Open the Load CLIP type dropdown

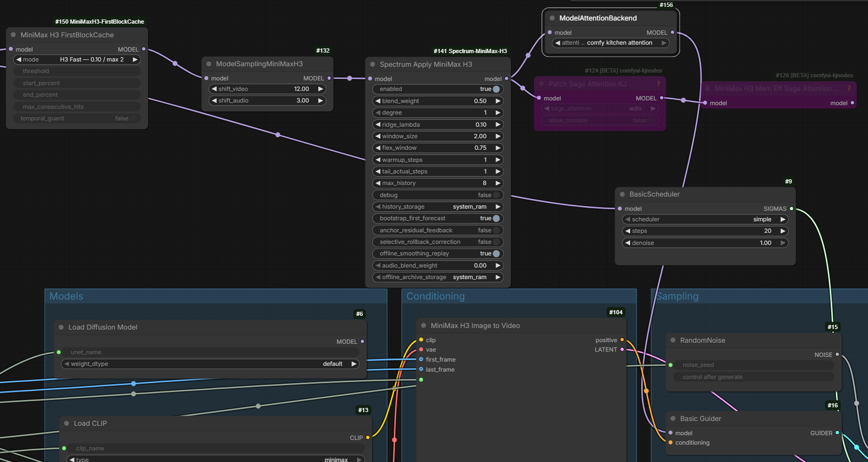[215, 460]
